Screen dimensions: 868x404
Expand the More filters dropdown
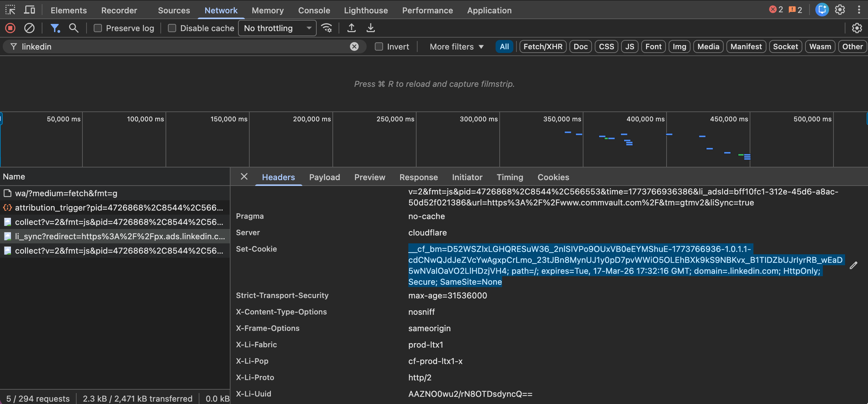[456, 46]
